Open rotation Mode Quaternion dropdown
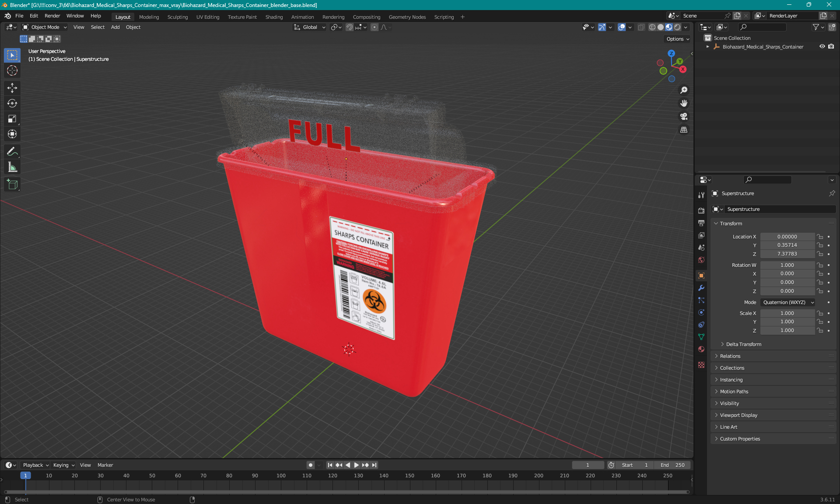Screen dimensions: 840x504 point(788,302)
